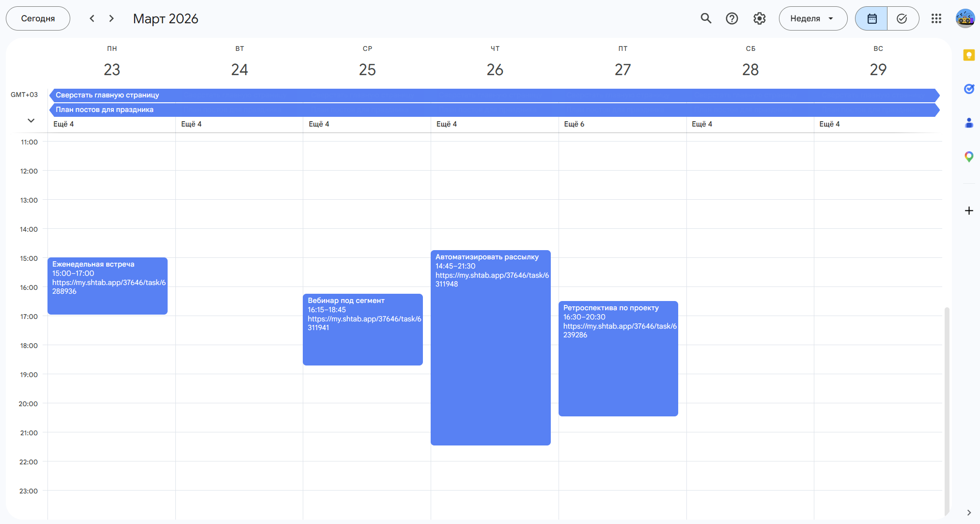Expand the "Ещё 6" events on Friday

click(574, 124)
